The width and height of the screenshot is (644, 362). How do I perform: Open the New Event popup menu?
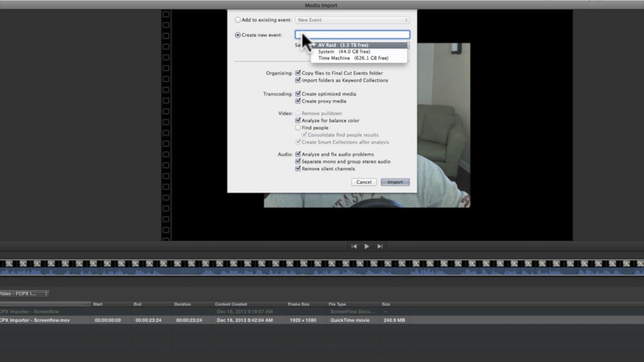coord(352,20)
